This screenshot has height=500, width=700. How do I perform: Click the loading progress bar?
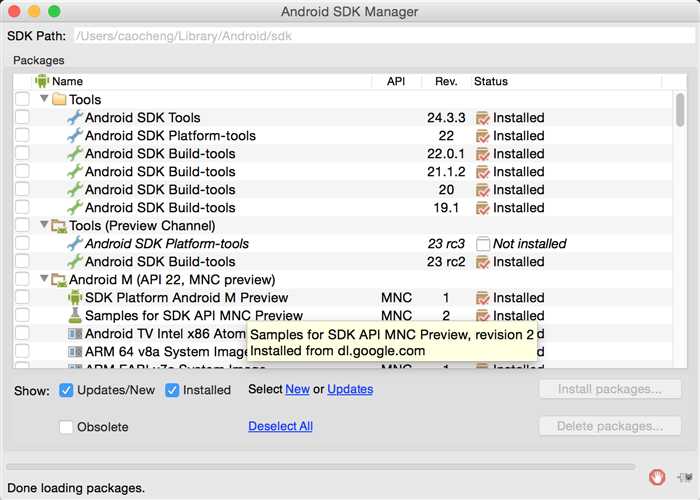(x=321, y=467)
